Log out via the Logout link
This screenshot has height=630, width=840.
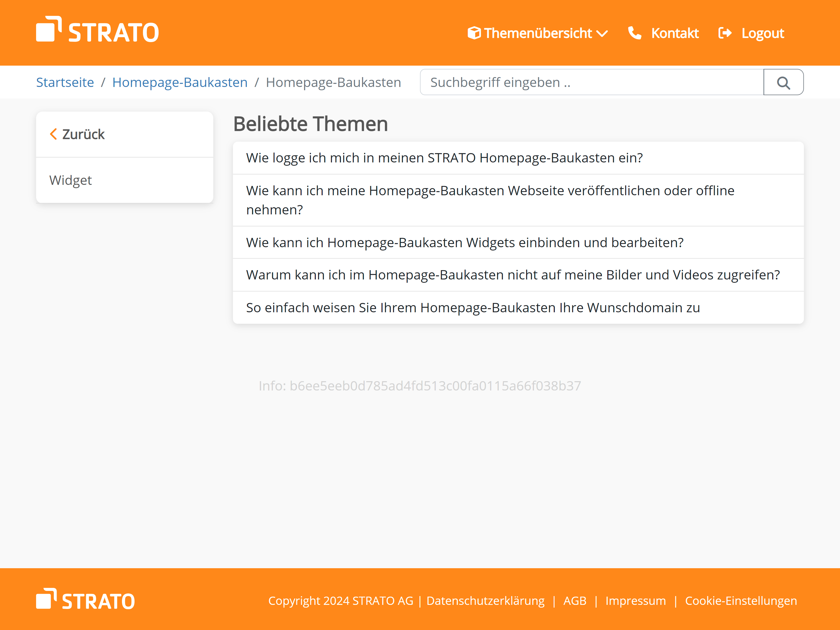click(763, 33)
